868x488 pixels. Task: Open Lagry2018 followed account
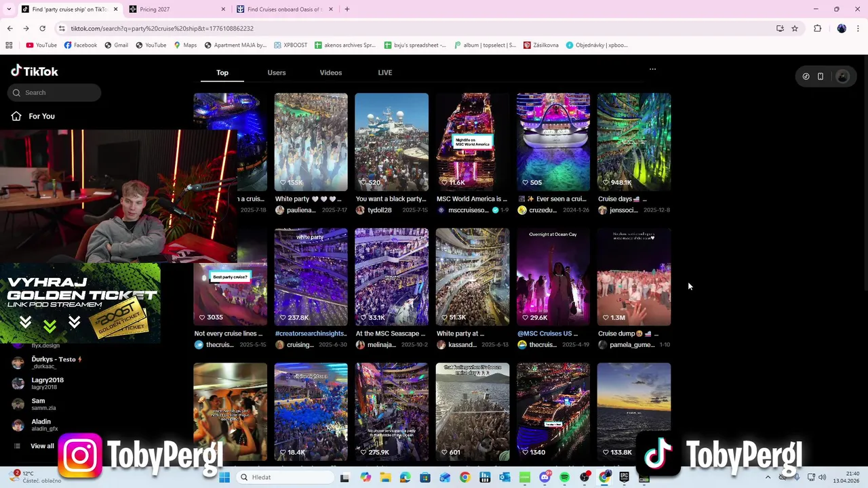(39, 383)
